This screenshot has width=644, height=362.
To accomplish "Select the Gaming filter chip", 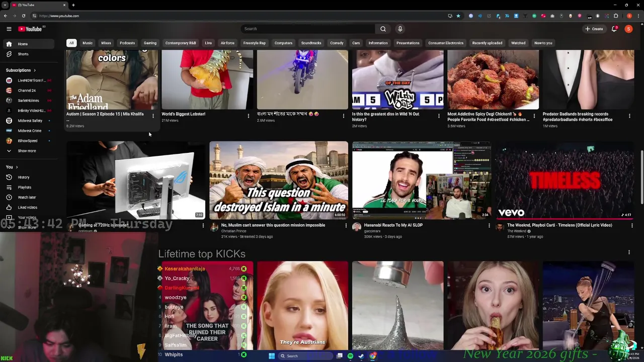I will (x=150, y=43).
